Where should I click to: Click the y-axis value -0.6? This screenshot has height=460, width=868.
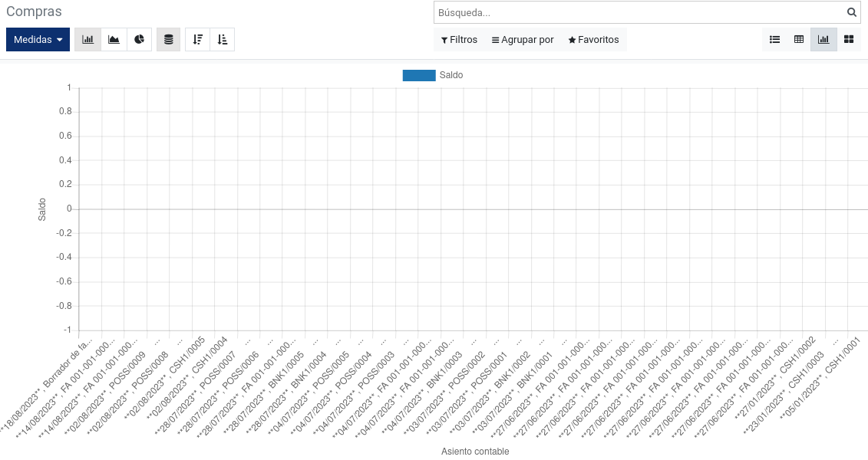click(64, 281)
